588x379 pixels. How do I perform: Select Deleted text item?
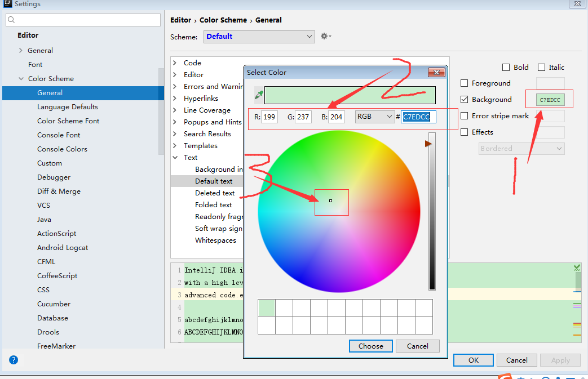(214, 193)
